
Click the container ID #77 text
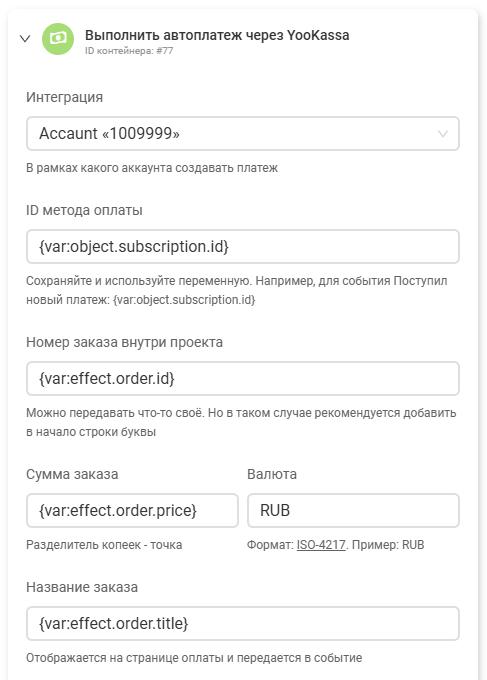pos(129,51)
